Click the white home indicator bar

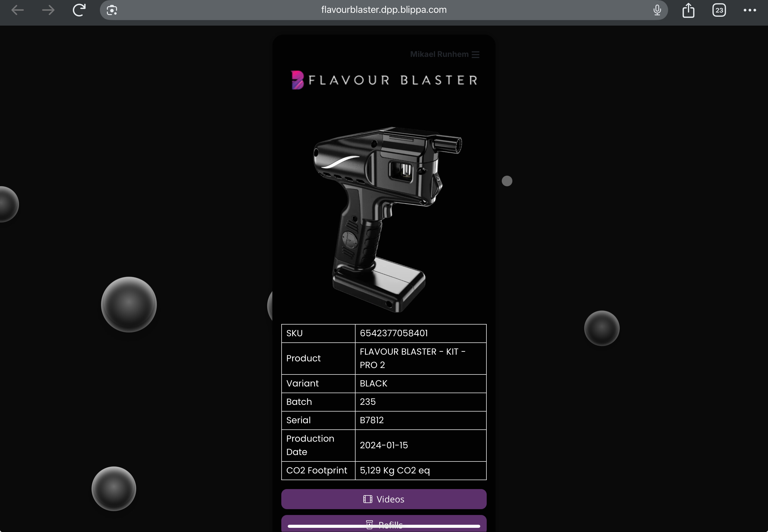pyautogui.click(x=384, y=526)
